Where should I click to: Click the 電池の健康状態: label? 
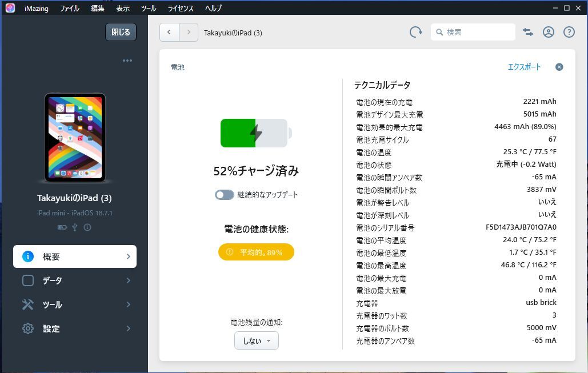coord(257,229)
